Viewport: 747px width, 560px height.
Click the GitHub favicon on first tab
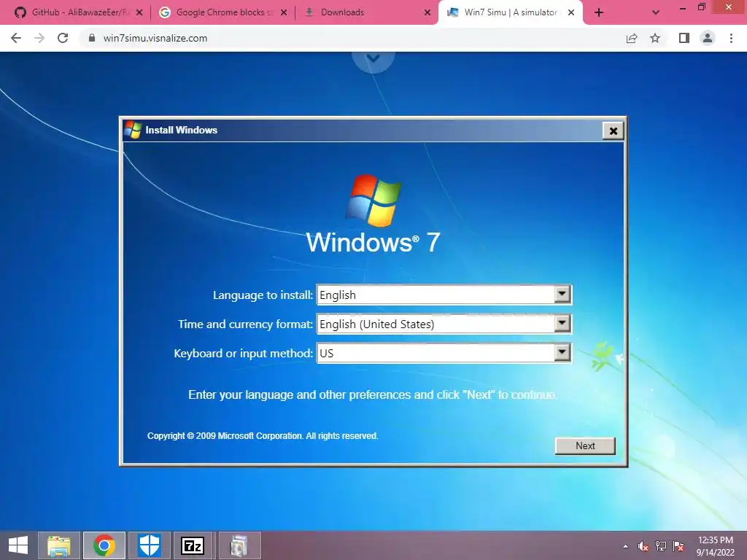coord(20,12)
